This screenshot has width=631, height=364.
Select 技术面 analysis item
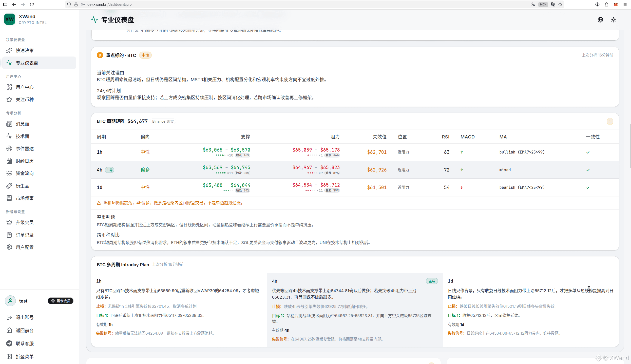39,136
